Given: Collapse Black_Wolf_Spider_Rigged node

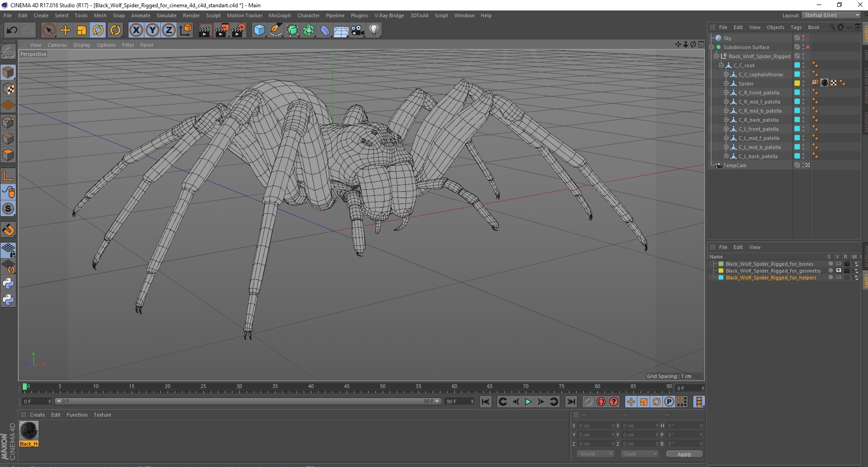Looking at the screenshot, I should pyautogui.click(x=716, y=56).
